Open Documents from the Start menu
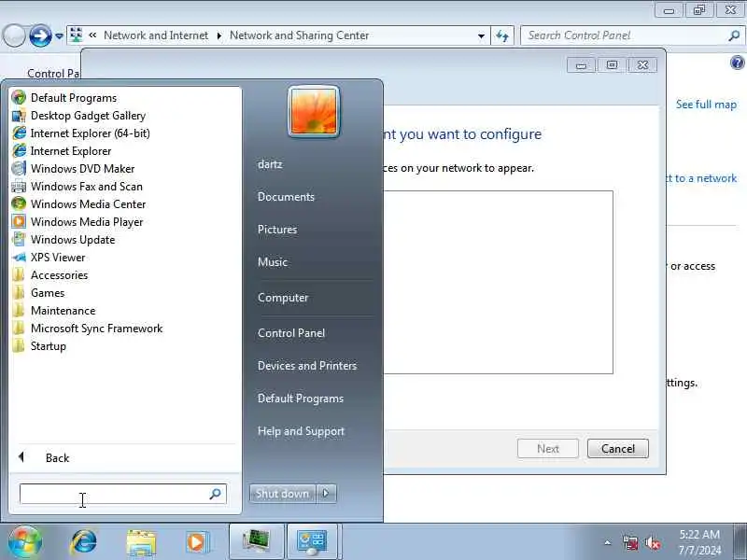This screenshot has width=747, height=560. coord(286,197)
